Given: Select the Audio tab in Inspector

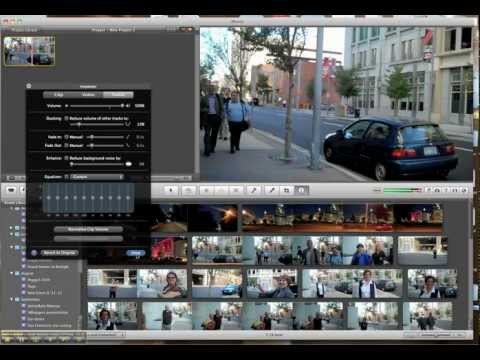Looking at the screenshot, I should pos(118,95).
